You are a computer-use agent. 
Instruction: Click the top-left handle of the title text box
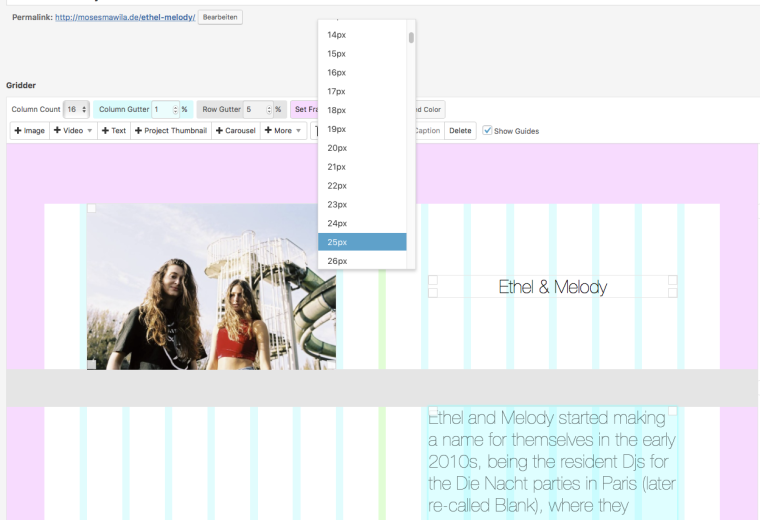433,280
